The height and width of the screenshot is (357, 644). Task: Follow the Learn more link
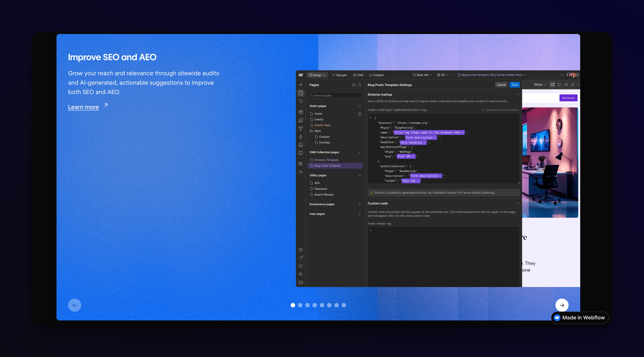click(x=83, y=107)
